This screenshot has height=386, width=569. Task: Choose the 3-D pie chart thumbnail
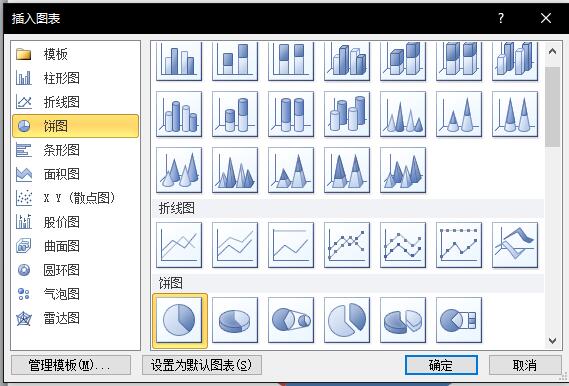(235, 320)
